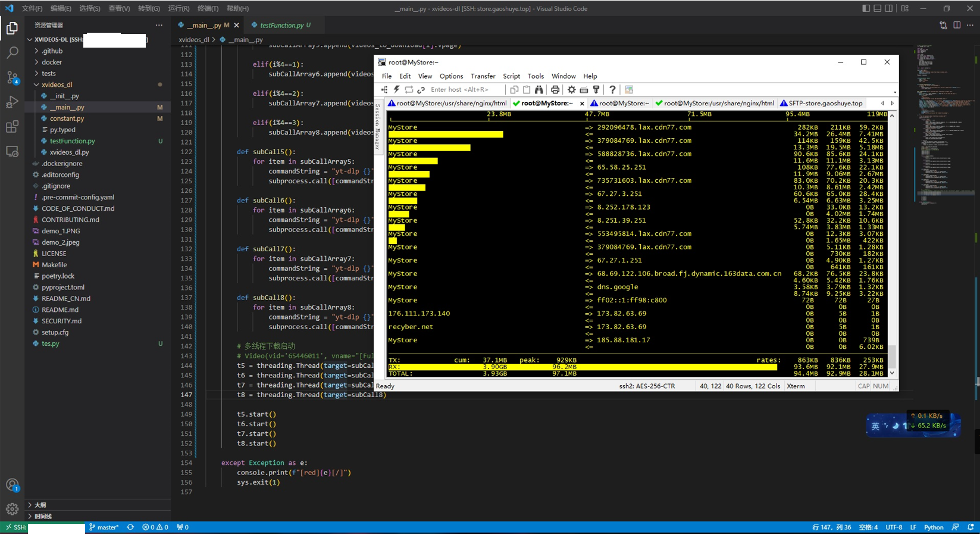Screen dimensions: 980x534
Task: Collapse the XVIDEOS-DL root folder
Action: 30,39
